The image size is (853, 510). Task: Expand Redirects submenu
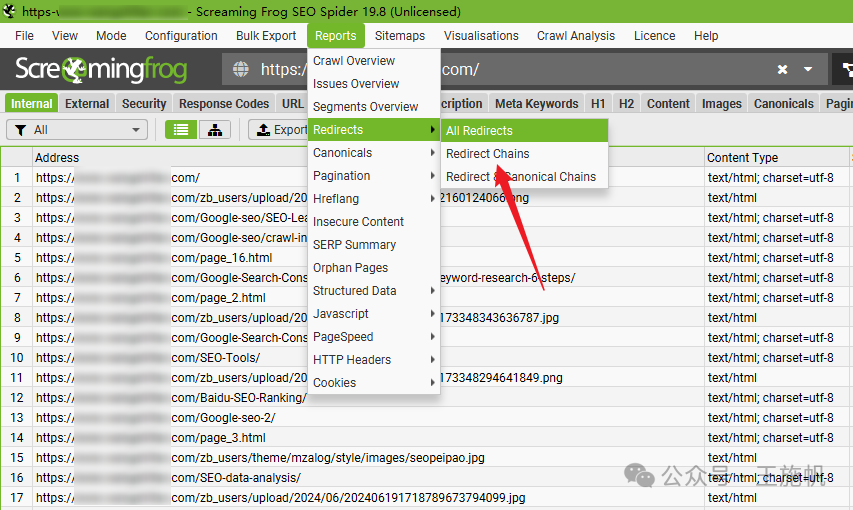tap(374, 130)
